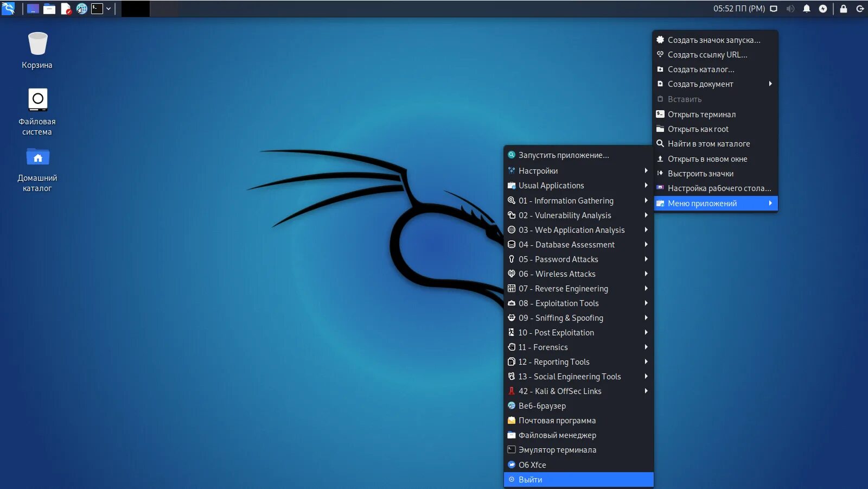Expand the Настройки submenu arrow
The image size is (868, 489).
click(646, 171)
